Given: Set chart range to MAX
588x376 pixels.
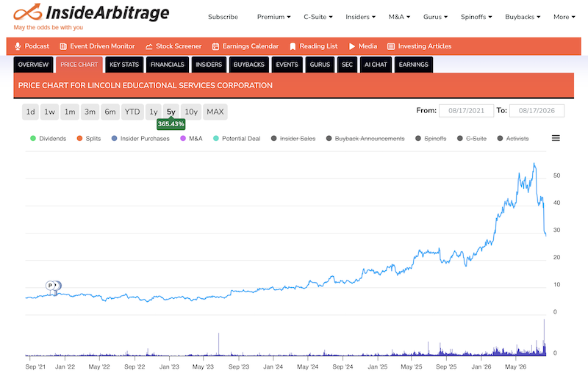Looking at the screenshot, I should pos(215,112).
